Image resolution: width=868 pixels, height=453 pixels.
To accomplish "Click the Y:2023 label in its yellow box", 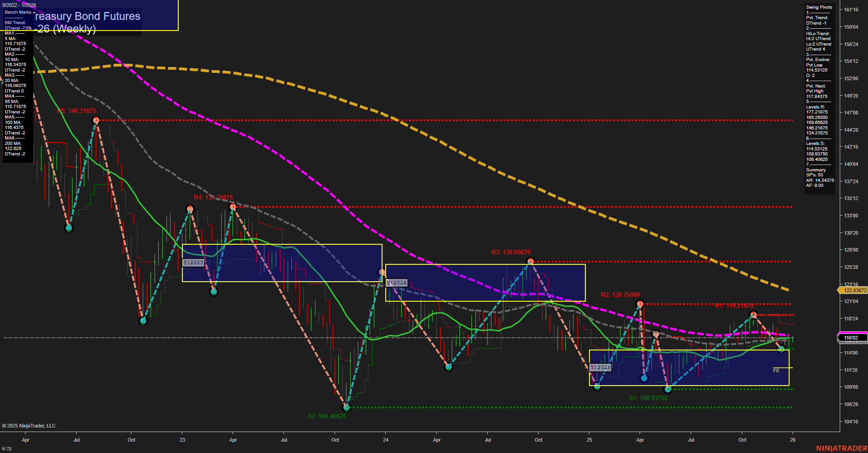I will point(193,263).
